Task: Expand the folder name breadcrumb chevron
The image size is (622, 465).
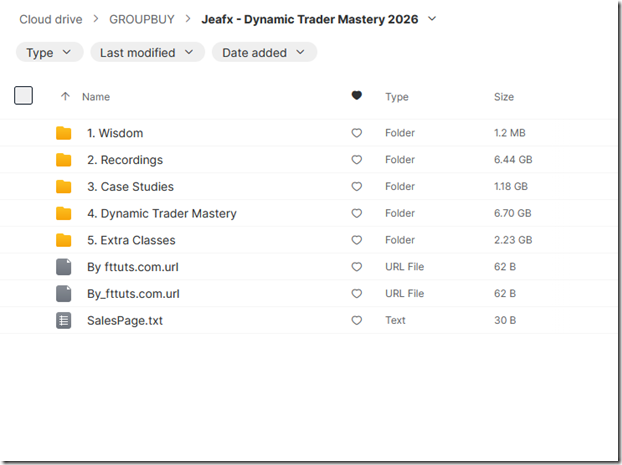Action: click(432, 19)
